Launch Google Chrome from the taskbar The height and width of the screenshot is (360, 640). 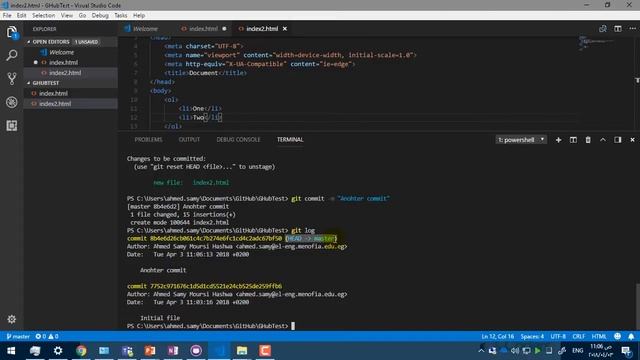pos(81,351)
